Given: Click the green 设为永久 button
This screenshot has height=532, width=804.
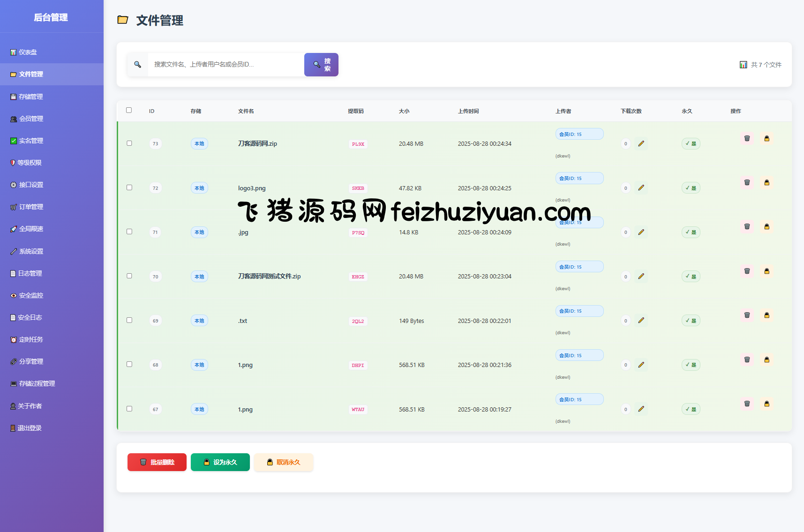Looking at the screenshot, I should click(x=220, y=462).
